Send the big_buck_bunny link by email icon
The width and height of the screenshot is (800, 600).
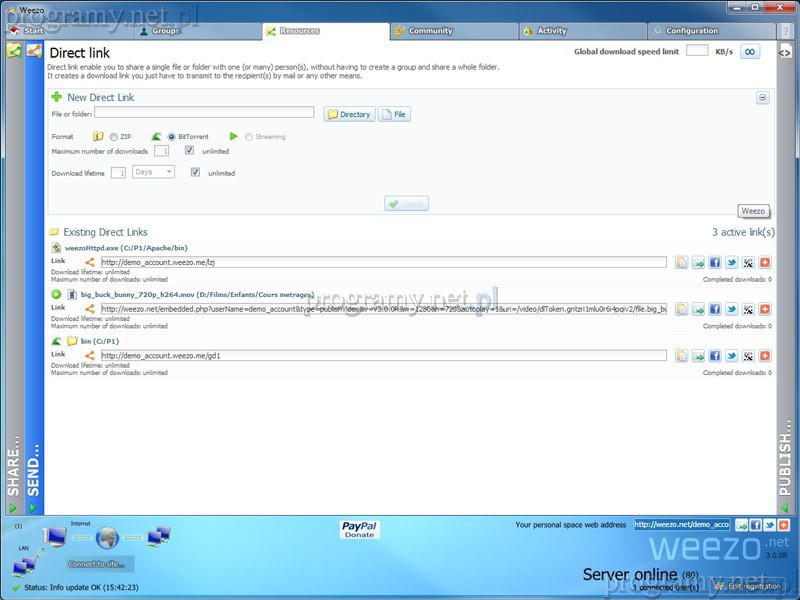pyautogui.click(x=698, y=309)
